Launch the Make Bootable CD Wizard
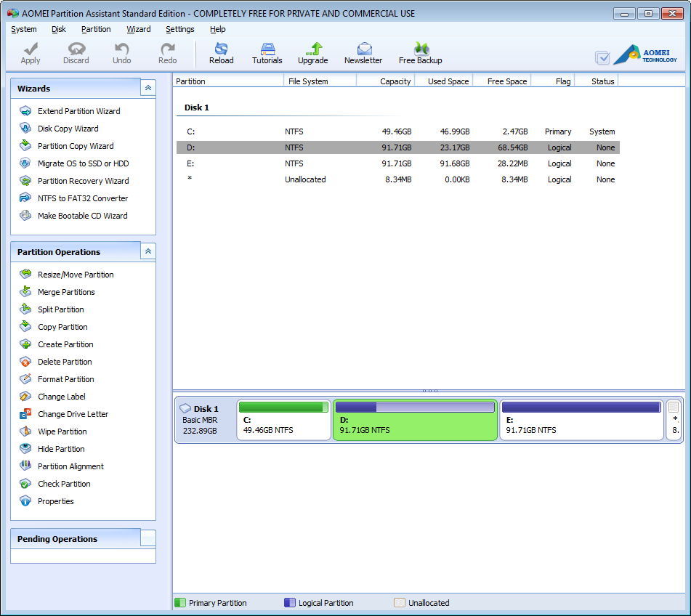The height and width of the screenshot is (616, 691). pos(82,216)
